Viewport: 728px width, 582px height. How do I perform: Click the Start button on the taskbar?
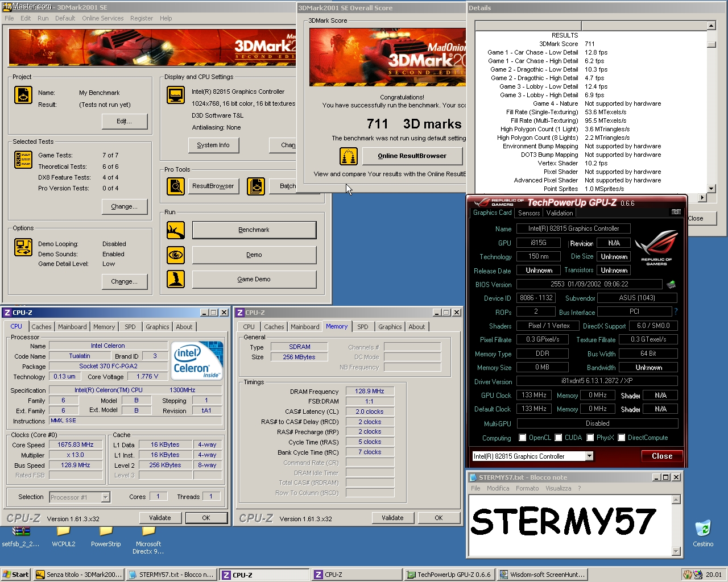[15, 575]
